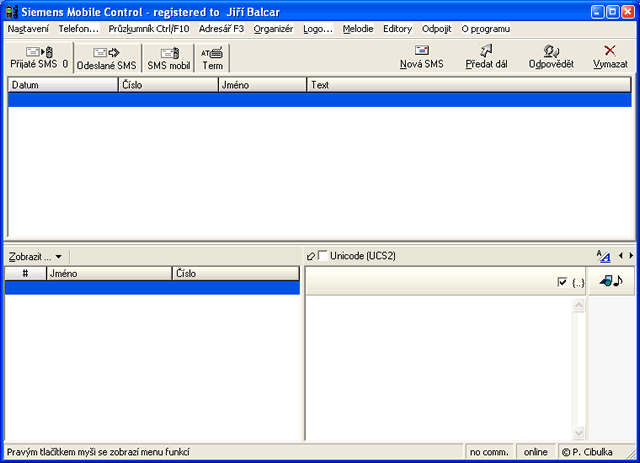Screen dimensions: 640x463
Task: Sort contacts by Jméno column header
Action: 109,274
